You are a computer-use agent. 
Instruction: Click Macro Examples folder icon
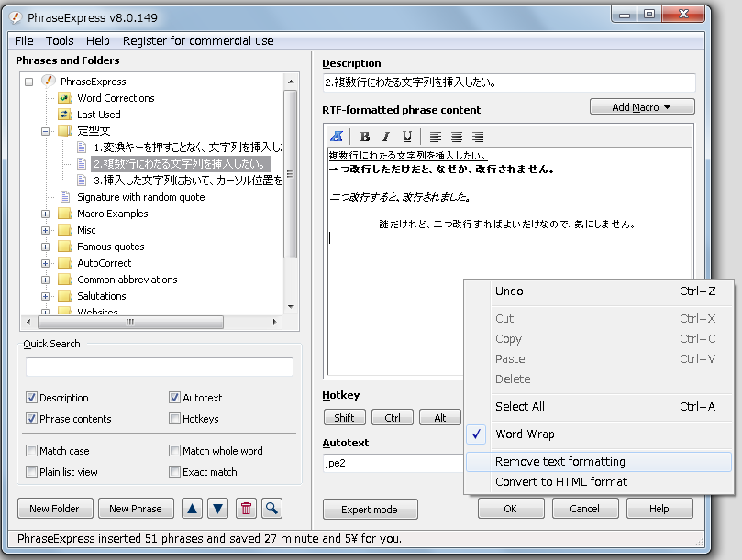pos(65,214)
